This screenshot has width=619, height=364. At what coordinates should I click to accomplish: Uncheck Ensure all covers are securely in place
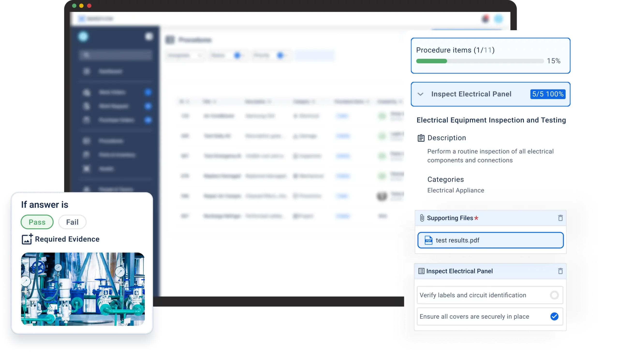tap(554, 316)
